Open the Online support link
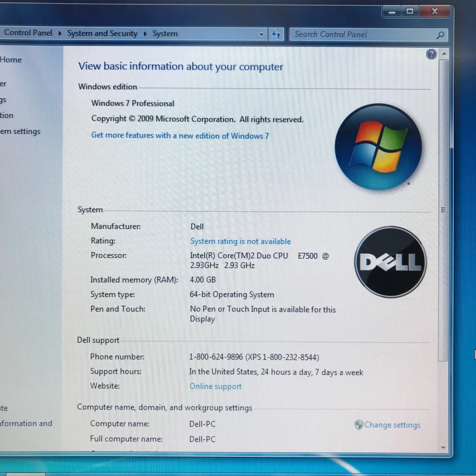 click(215, 386)
